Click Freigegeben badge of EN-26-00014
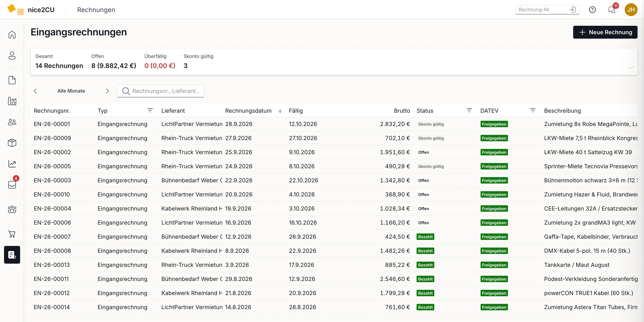 494,307
